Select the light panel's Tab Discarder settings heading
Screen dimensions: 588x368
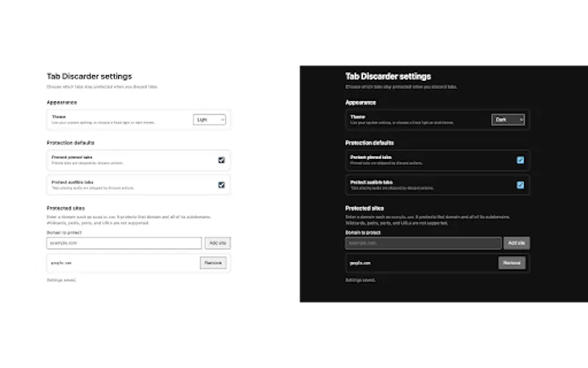(89, 77)
